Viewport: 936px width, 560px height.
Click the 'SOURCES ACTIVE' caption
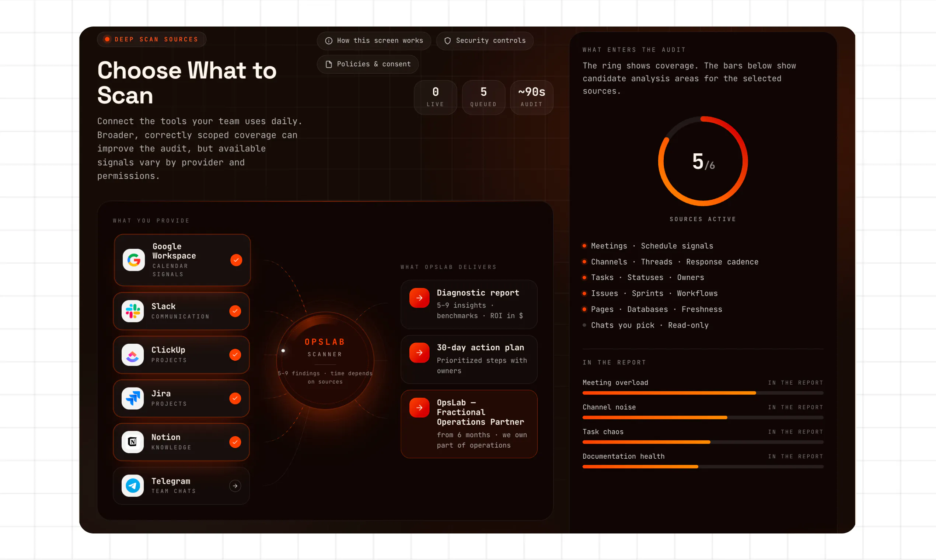coord(703,219)
